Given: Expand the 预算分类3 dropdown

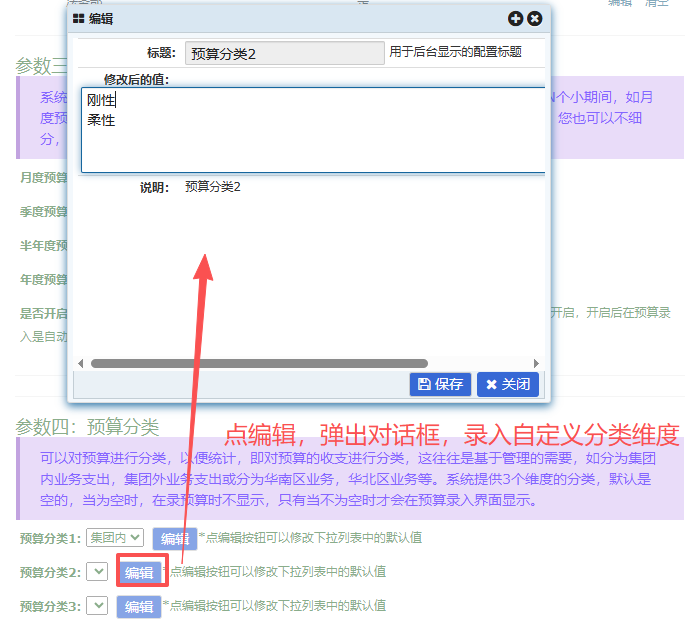Looking at the screenshot, I should point(97,605).
